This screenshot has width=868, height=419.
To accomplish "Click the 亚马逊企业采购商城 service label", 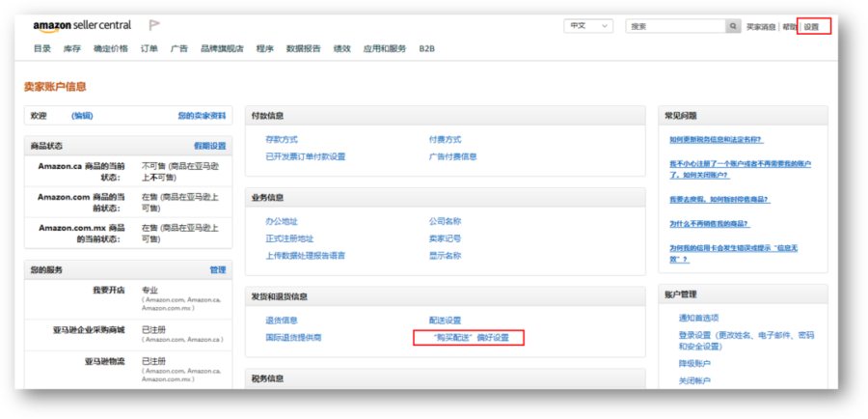I will tap(89, 330).
